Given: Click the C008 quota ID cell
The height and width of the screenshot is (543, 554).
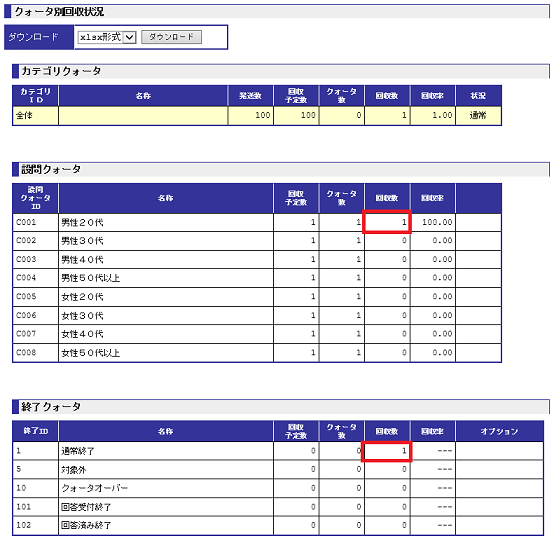Looking at the screenshot, I should point(35,353).
